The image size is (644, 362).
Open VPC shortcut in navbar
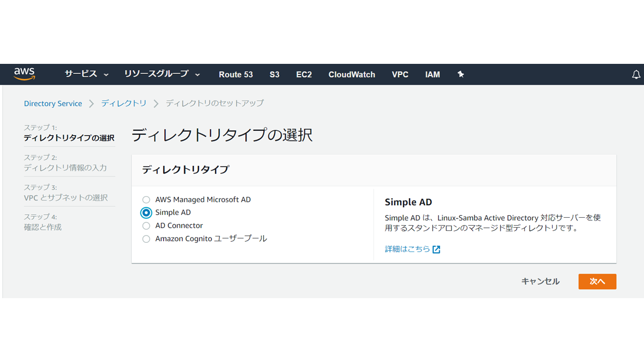tap(400, 74)
